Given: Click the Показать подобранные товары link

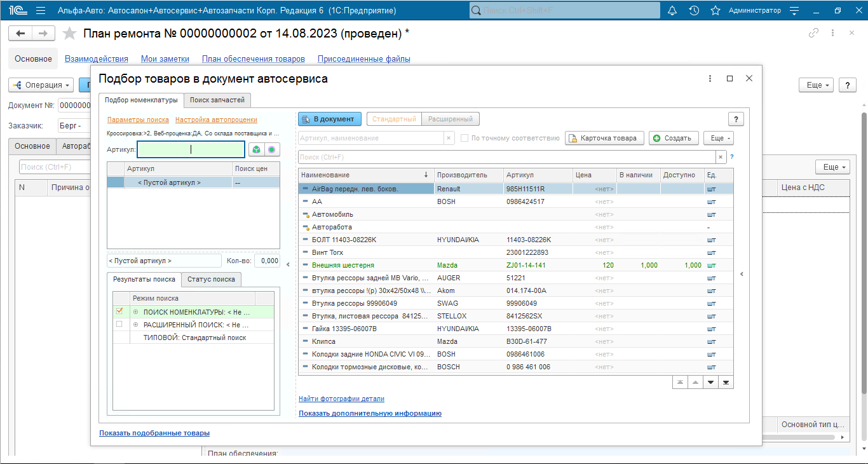Looking at the screenshot, I should [154, 433].
